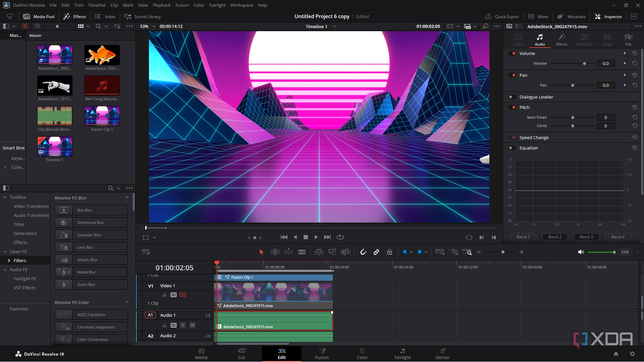The height and width of the screenshot is (362, 644).
Task: Select Equalizer Band 2 button
Action: click(555, 237)
